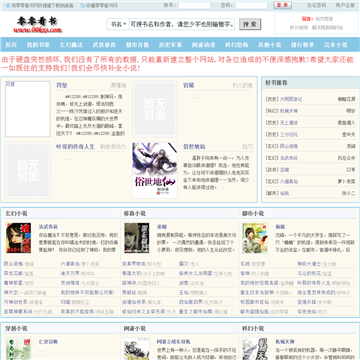
Task: Click the 都市小说 section cover thumbnail
Action: 255,238
